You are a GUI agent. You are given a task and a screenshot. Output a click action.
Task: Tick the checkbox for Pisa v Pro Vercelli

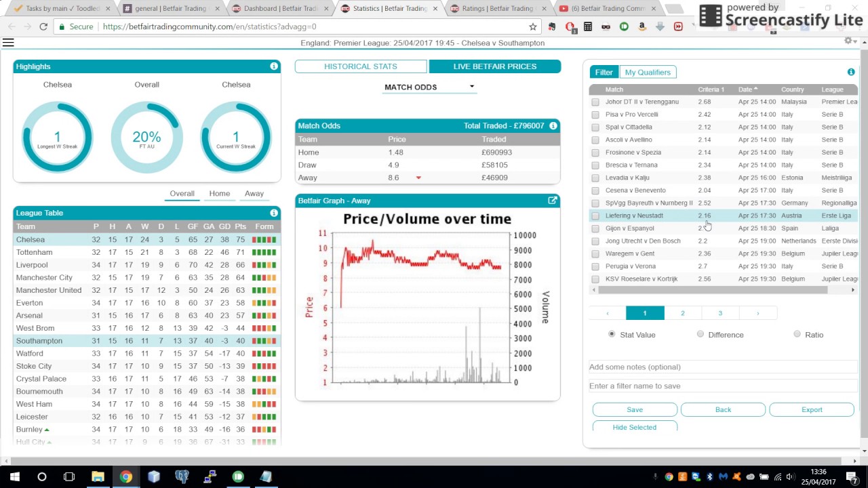pos(595,115)
